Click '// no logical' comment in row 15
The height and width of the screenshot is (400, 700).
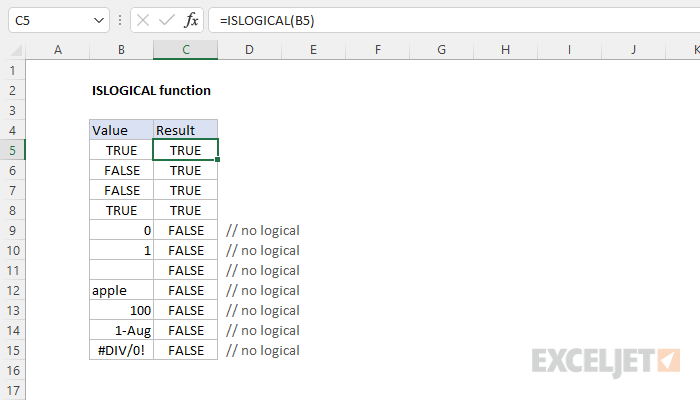[262, 351]
